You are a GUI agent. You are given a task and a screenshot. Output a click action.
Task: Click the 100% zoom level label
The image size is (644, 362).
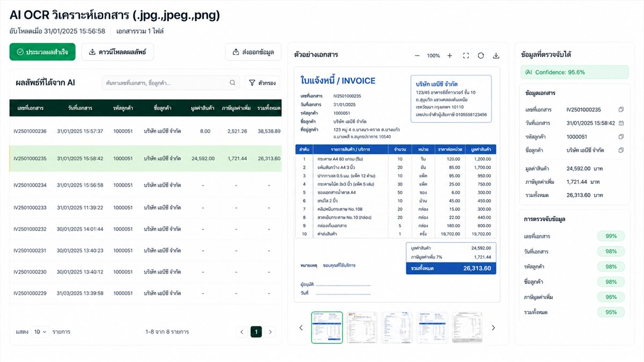(x=433, y=56)
